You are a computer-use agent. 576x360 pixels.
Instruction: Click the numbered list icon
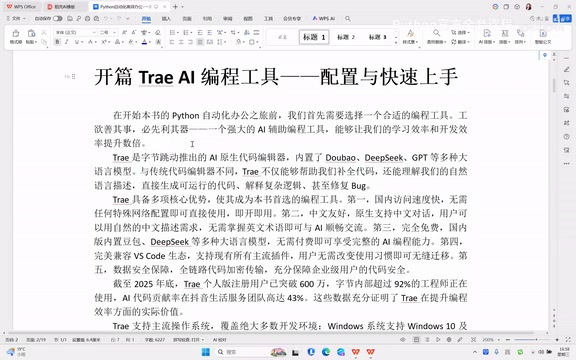pos(186,32)
